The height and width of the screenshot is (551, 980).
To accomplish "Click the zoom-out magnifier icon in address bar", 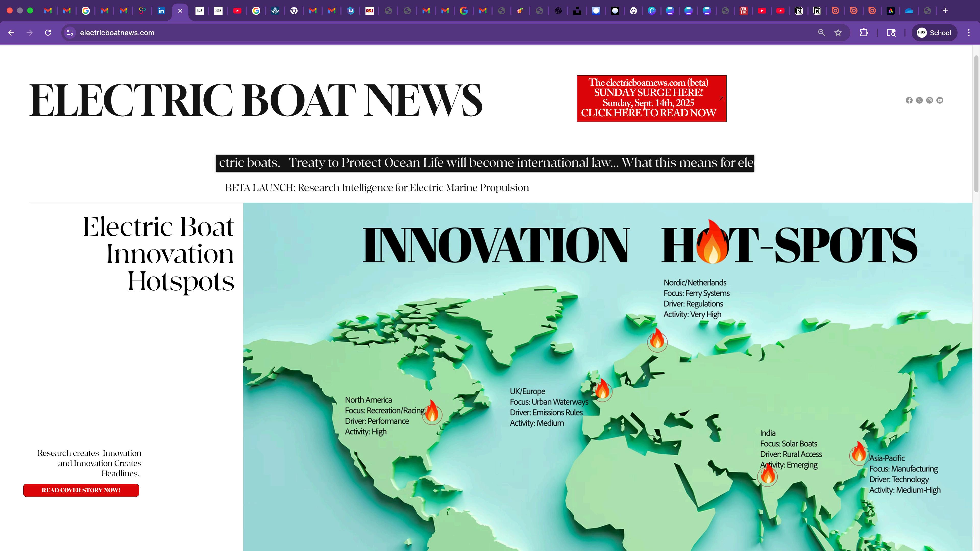I will click(x=822, y=33).
